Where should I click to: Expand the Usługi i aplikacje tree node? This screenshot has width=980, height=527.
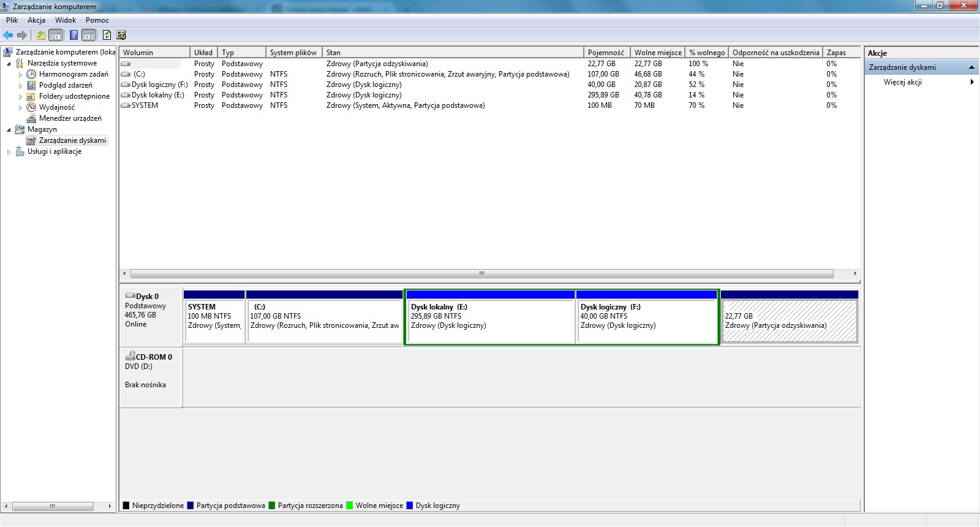point(9,152)
